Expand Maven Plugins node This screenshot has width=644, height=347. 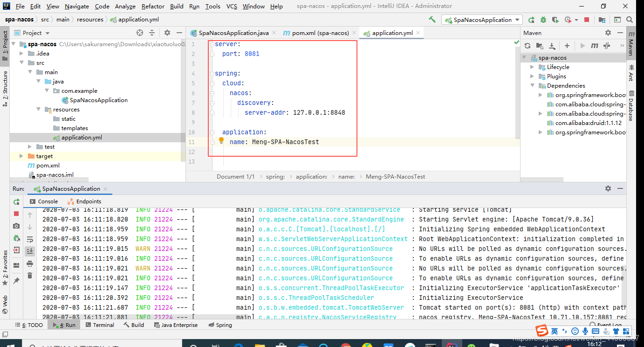532,76
